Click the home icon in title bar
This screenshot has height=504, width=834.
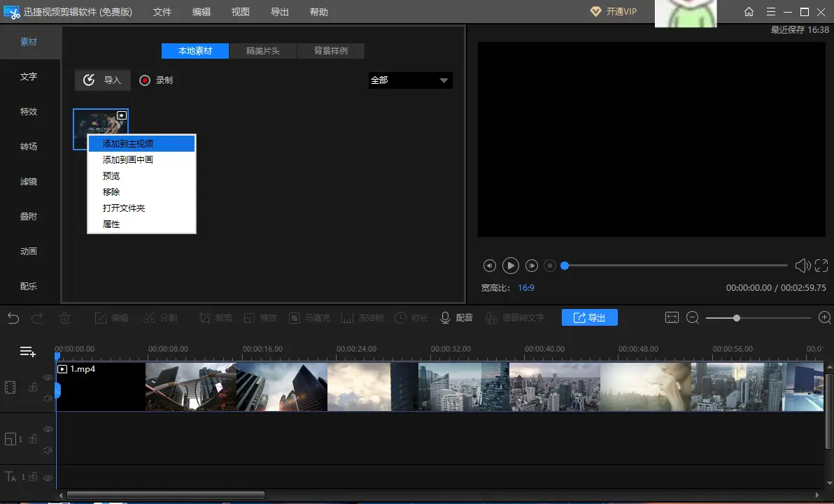pyautogui.click(x=749, y=12)
